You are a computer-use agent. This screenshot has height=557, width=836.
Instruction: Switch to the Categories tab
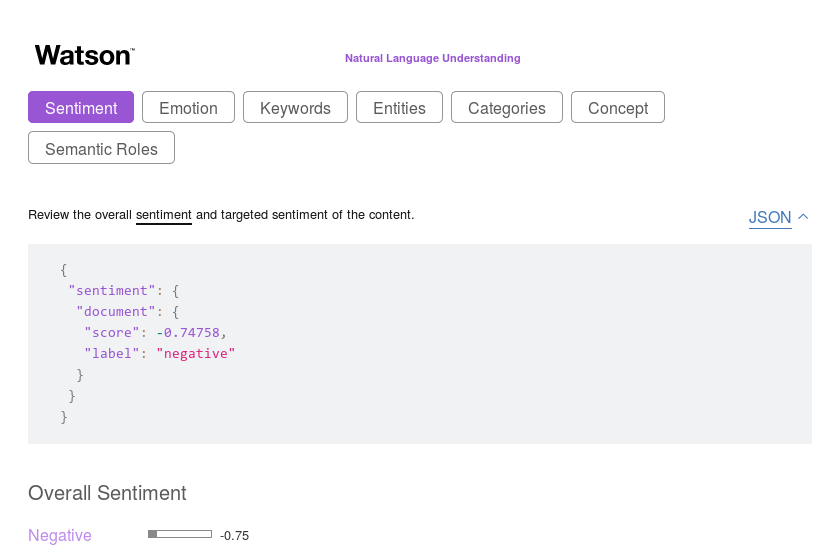click(x=507, y=107)
